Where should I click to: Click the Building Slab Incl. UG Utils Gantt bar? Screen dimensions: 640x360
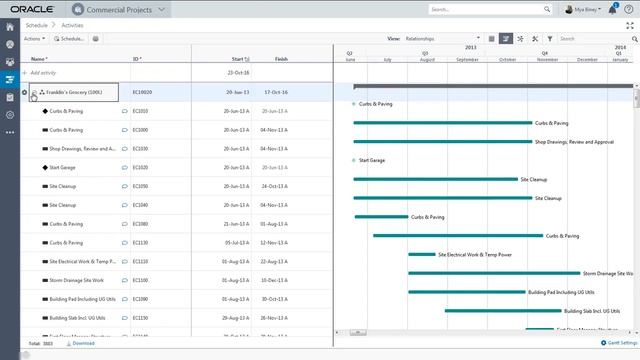(x=503, y=311)
